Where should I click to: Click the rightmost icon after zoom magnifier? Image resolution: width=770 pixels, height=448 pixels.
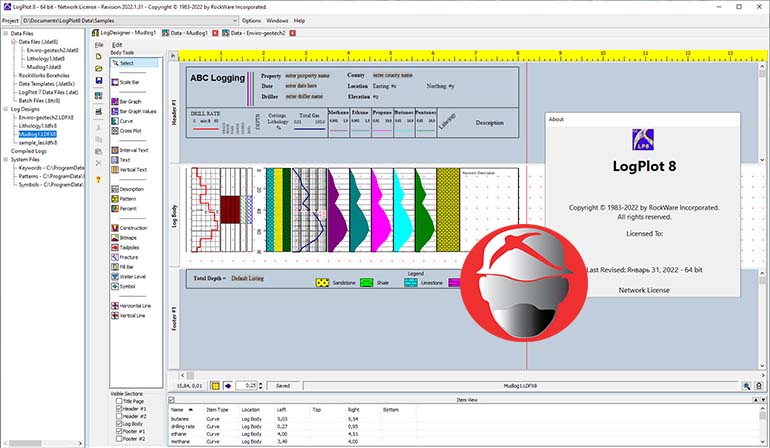759,386
